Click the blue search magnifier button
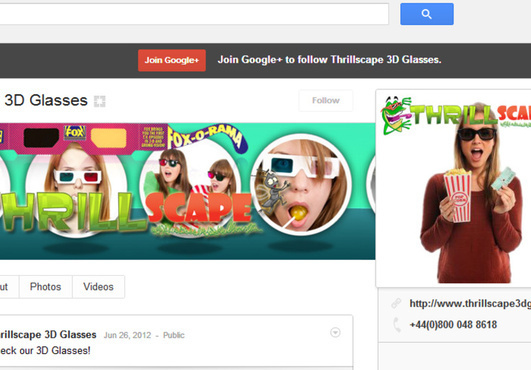 coord(427,14)
